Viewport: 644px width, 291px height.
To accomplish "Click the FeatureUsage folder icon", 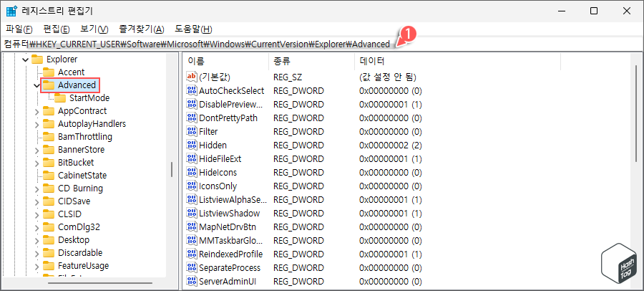I will (x=49, y=265).
